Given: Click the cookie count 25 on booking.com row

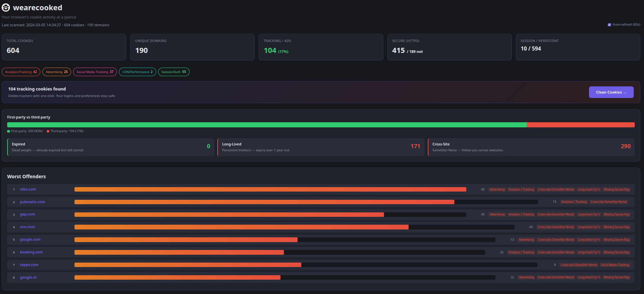Looking at the screenshot, I should [x=502, y=252].
